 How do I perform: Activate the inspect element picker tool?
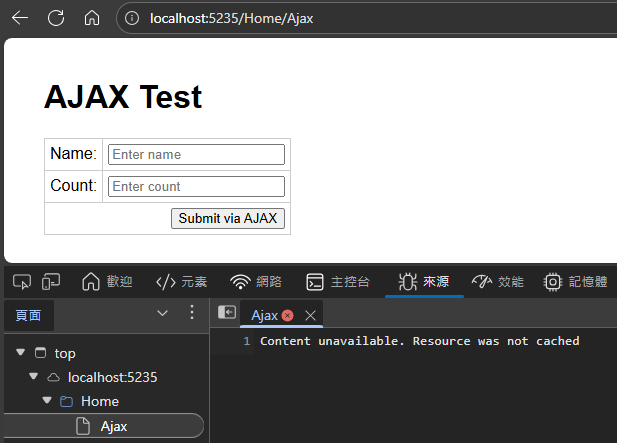(x=22, y=281)
